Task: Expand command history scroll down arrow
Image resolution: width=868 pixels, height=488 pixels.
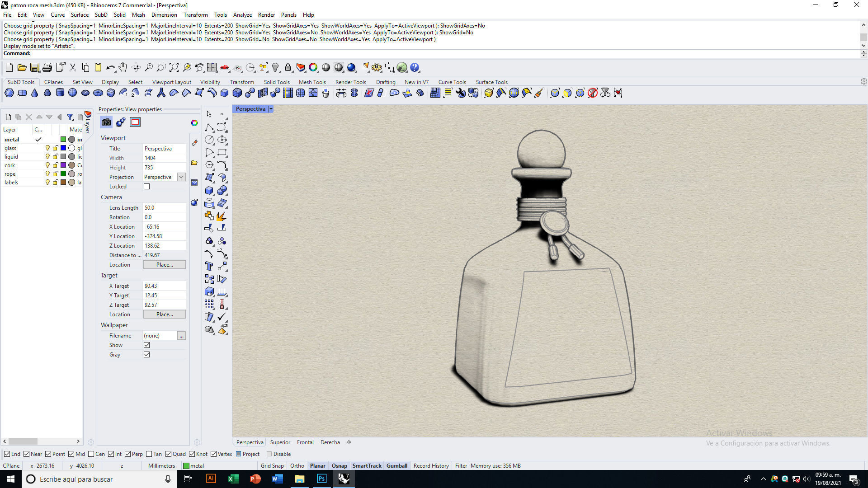Action: (863, 45)
